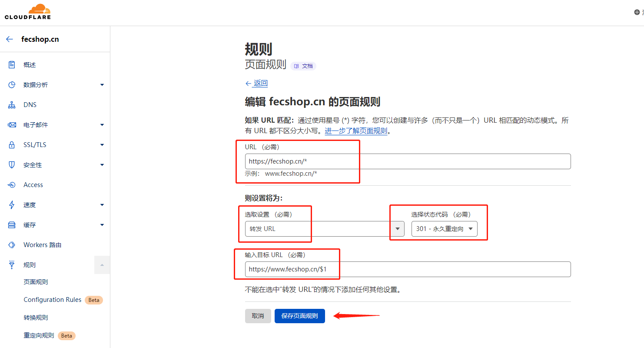Expand the 安全性 menu arrow
The image size is (644, 348).
click(102, 165)
